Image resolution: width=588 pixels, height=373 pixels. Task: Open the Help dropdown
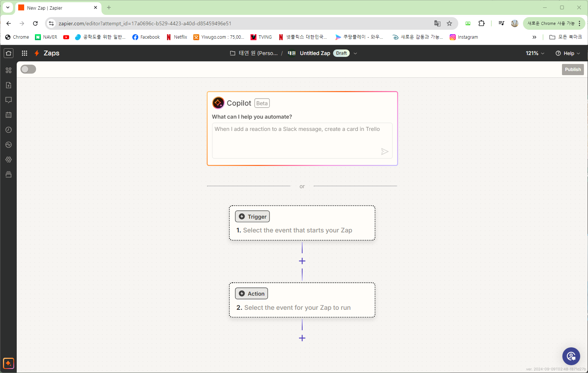click(568, 53)
